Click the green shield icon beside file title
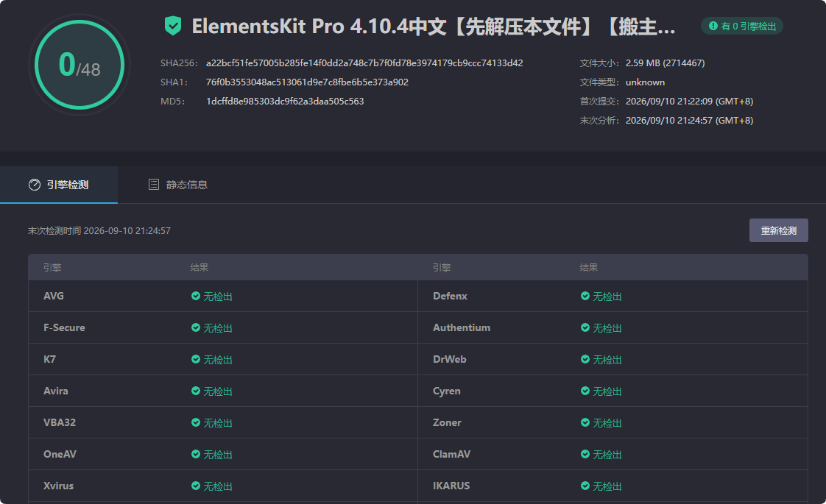The image size is (826, 504). tap(173, 26)
